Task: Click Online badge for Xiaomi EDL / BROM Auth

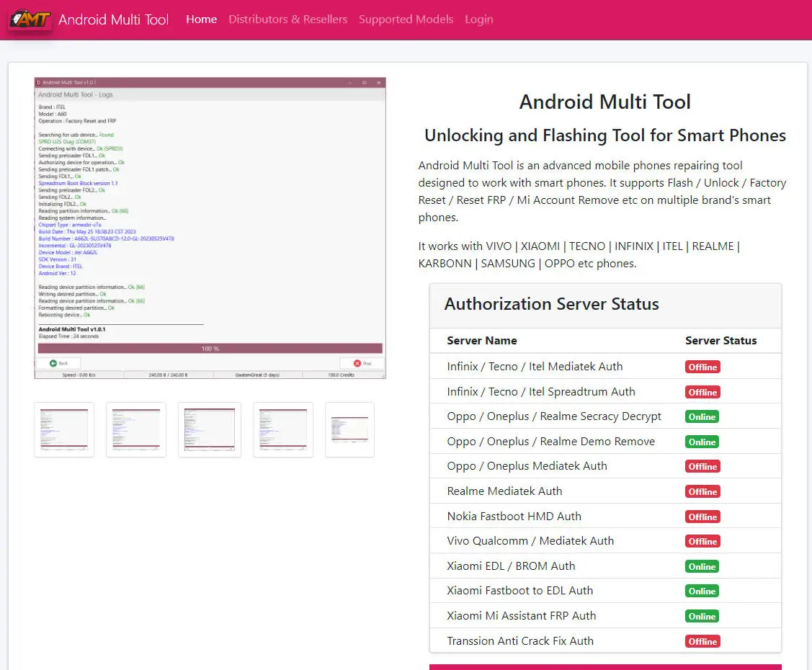Action: 702,566
